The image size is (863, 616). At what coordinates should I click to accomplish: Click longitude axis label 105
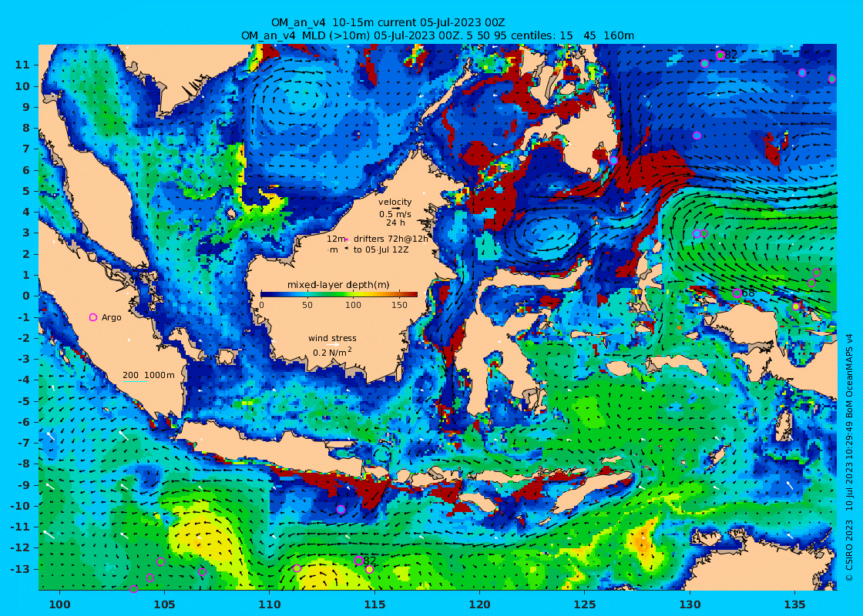coord(165,604)
